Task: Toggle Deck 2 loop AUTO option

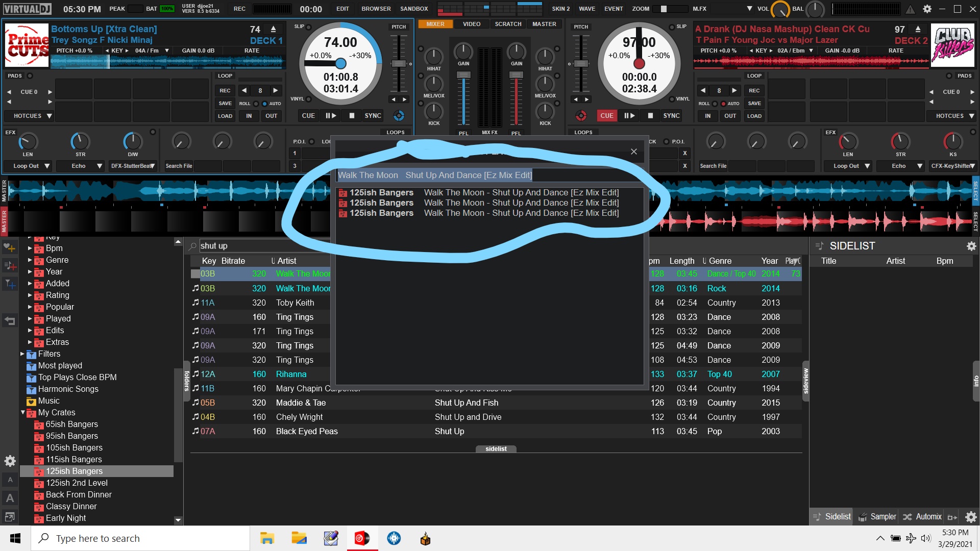Action: click(x=723, y=104)
